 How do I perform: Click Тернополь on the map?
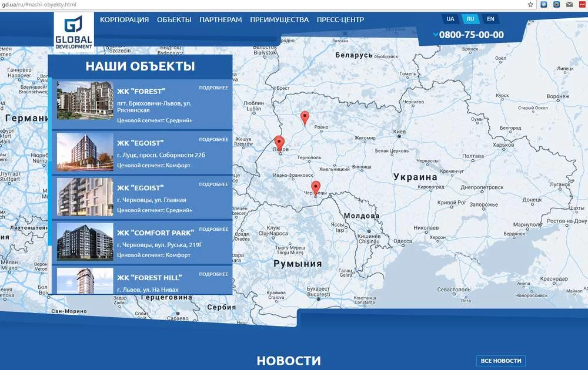309,157
